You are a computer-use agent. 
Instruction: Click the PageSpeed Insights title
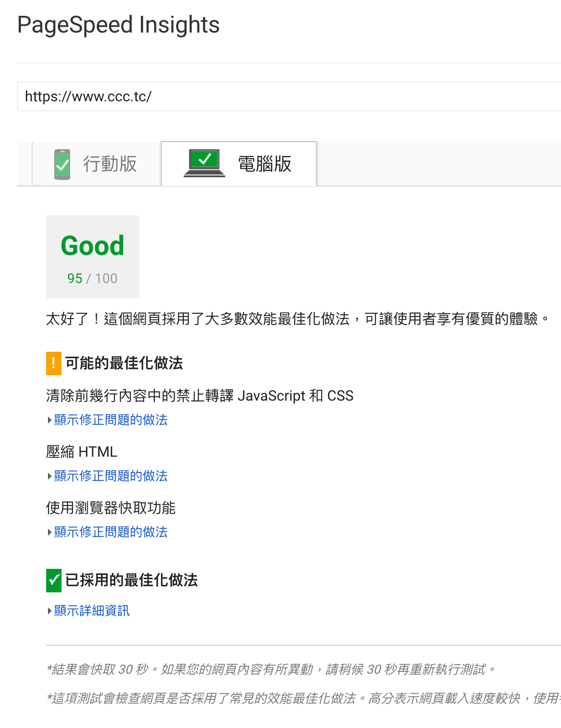119,25
